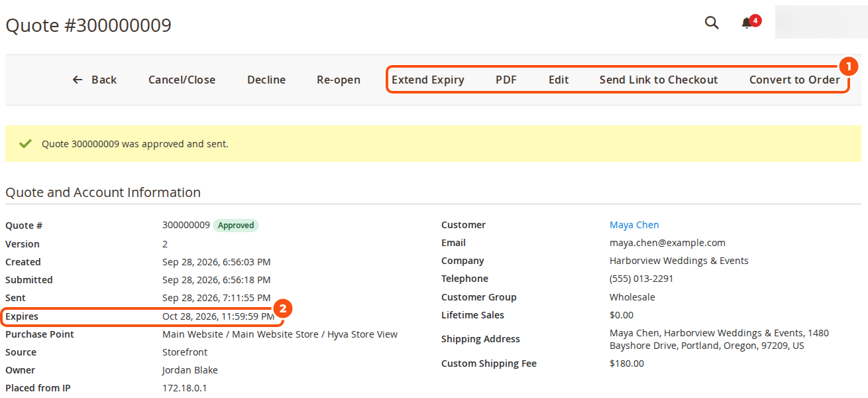Viewport: 868px width, 398px height.
Task: Open notifications bell with 4 alerts
Action: click(750, 23)
